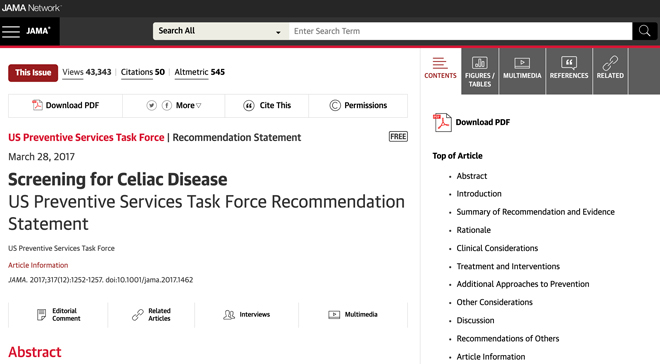Open the Citations 50 metric
The height and width of the screenshot is (364, 660).
tap(143, 72)
